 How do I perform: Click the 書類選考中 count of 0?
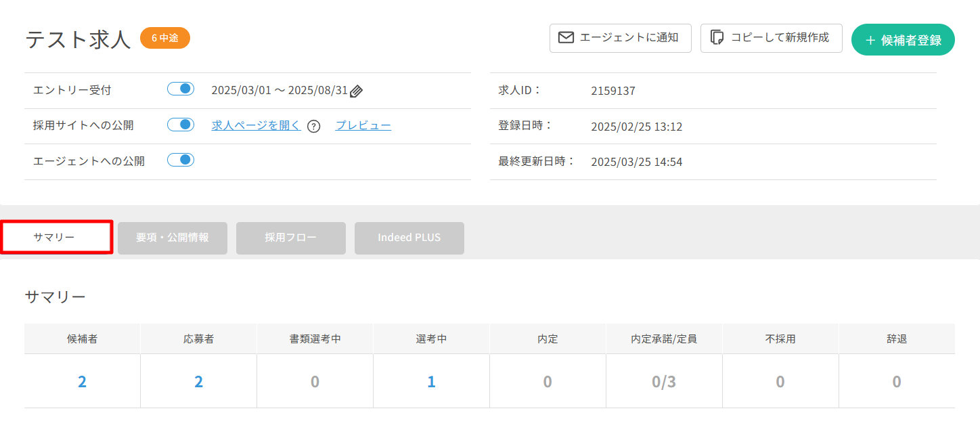(315, 382)
